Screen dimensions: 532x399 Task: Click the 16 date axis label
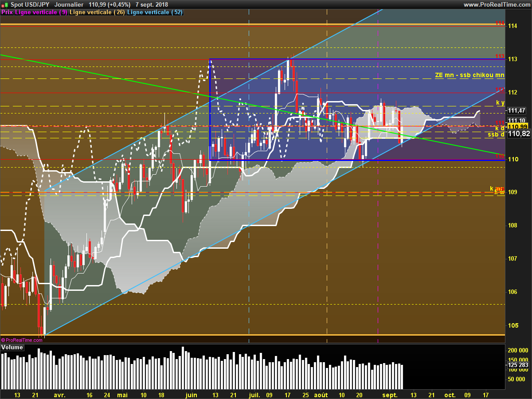[90, 395]
